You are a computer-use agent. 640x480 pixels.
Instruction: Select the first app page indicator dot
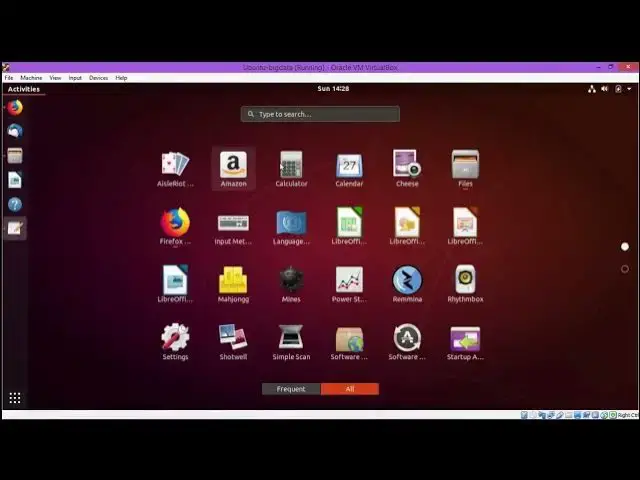pyautogui.click(x=624, y=247)
